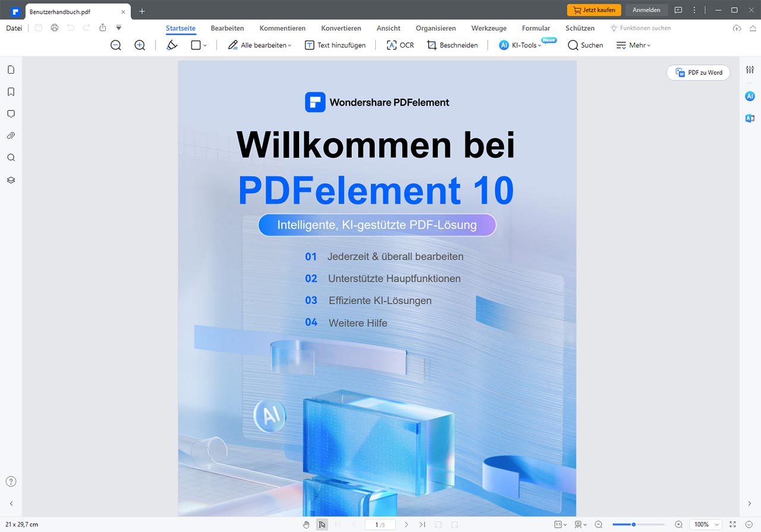Expand the shape tool dropdown arrow

pyautogui.click(x=205, y=45)
